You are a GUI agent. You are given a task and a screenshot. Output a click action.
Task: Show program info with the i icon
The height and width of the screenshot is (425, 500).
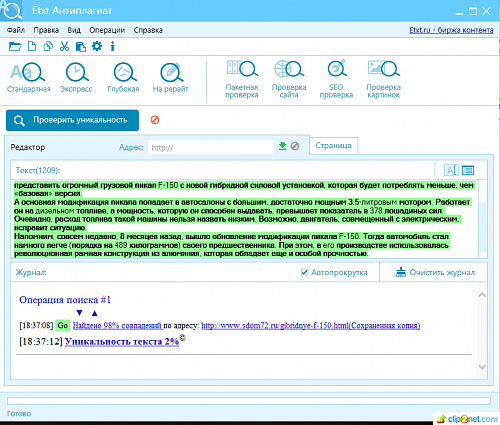pyautogui.click(x=113, y=46)
